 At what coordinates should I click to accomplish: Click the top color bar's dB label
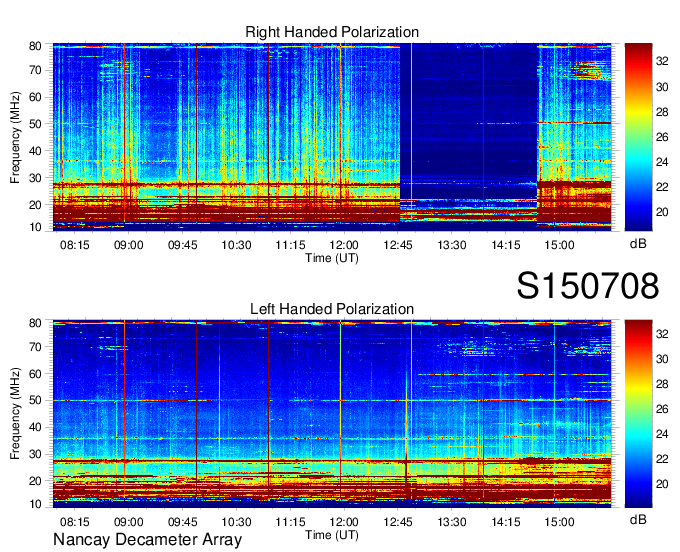tap(638, 244)
